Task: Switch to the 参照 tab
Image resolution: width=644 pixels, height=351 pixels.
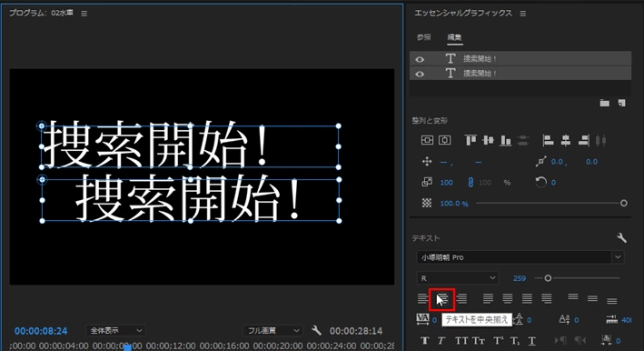Action: 424,37
